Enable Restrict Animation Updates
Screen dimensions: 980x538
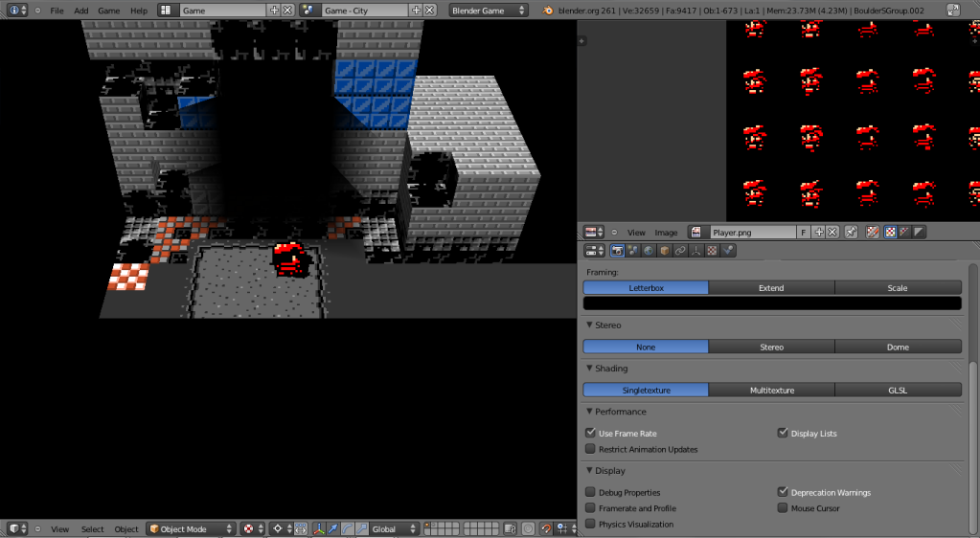pyautogui.click(x=591, y=449)
